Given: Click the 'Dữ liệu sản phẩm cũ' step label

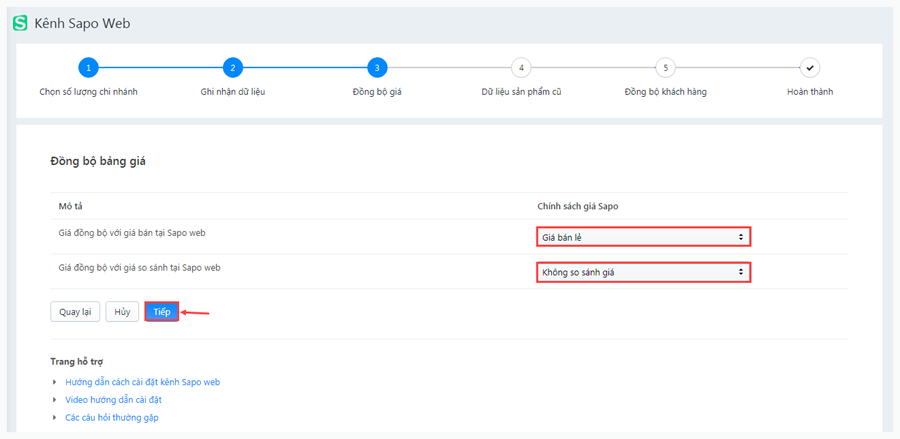Looking at the screenshot, I should [521, 92].
